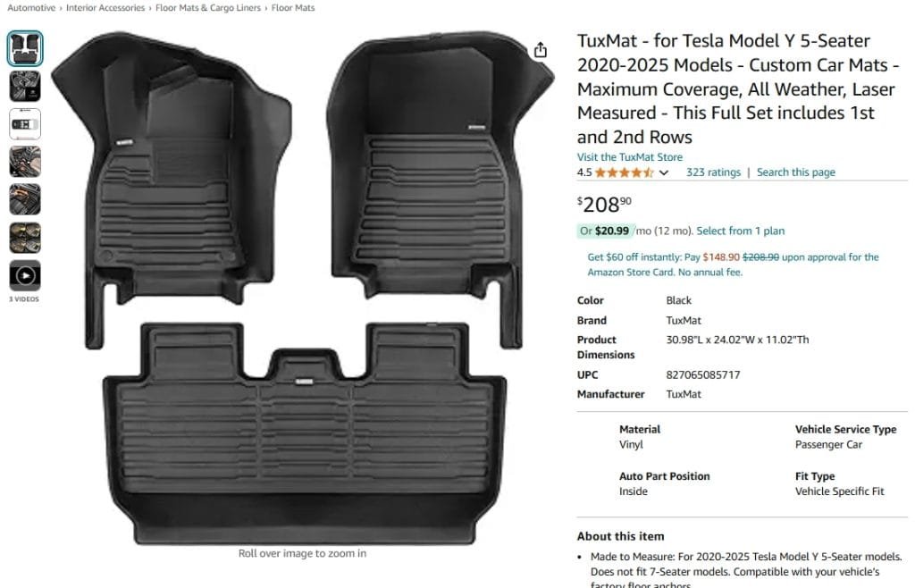The height and width of the screenshot is (588, 915).
Task: Open the fifth thumbnail with orange detail
Action: [x=25, y=199]
